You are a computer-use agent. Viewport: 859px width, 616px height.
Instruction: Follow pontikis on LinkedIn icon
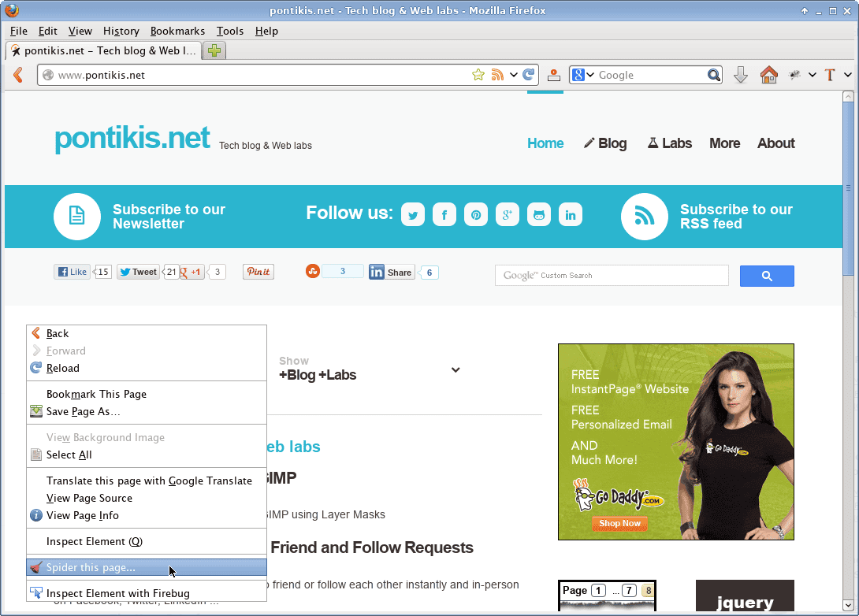pos(571,214)
